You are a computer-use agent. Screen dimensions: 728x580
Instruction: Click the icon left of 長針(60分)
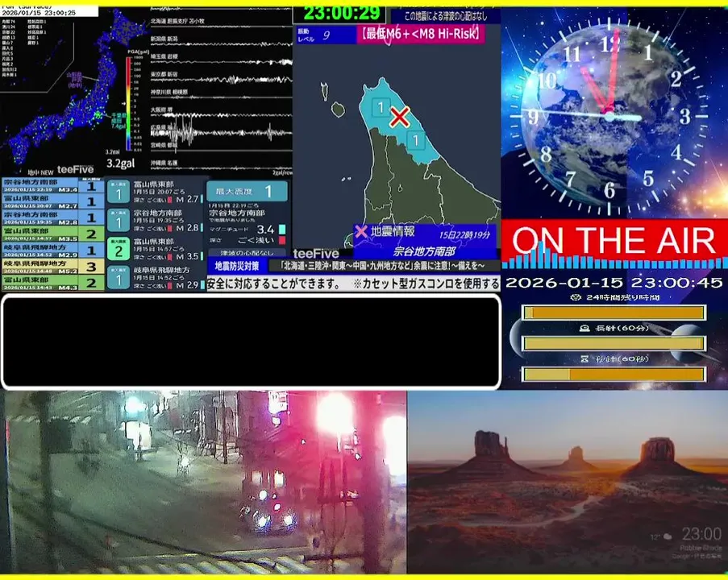[584, 328]
